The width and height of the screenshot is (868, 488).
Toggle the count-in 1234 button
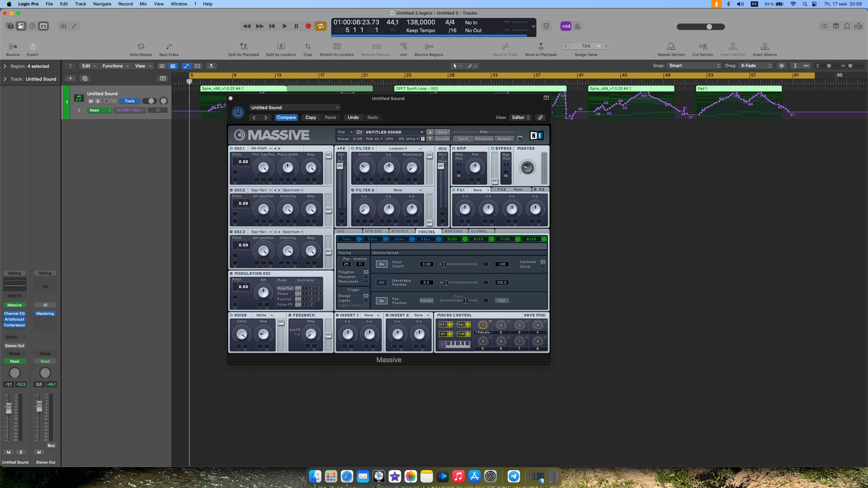tap(566, 26)
